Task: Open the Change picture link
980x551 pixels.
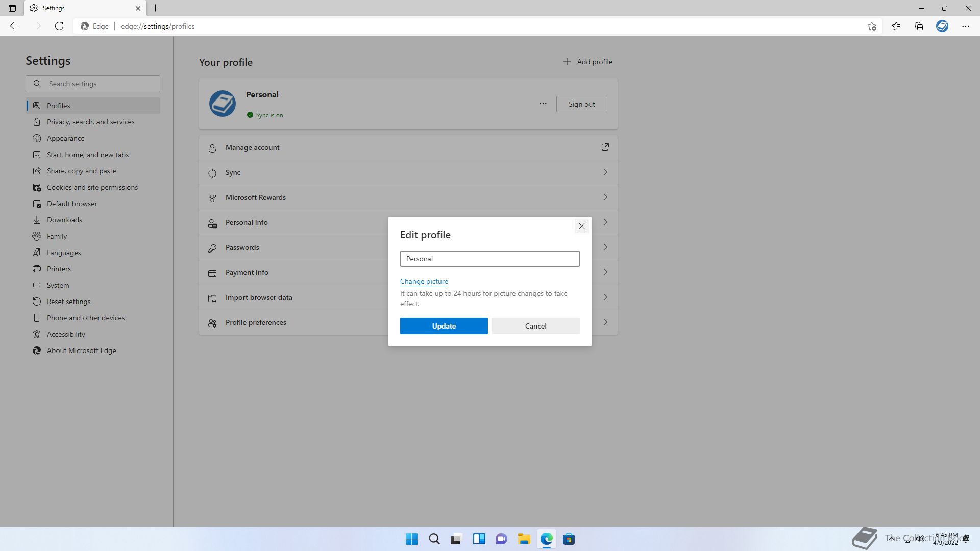Action: (424, 281)
